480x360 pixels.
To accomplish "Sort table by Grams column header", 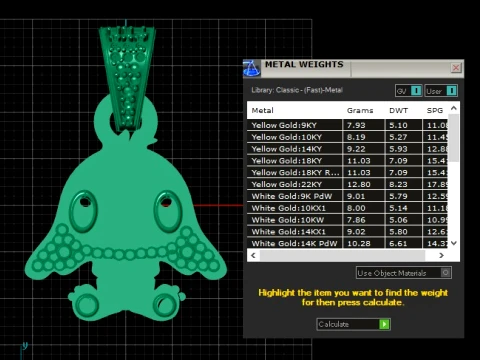I will [x=360, y=110].
